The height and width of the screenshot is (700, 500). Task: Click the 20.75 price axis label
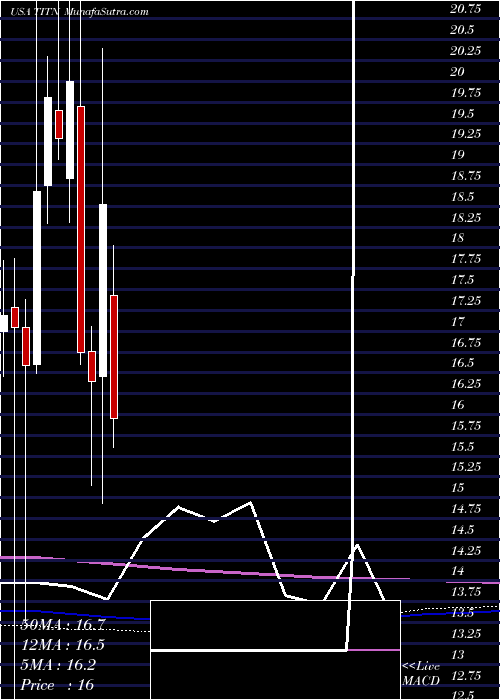(465, 9)
